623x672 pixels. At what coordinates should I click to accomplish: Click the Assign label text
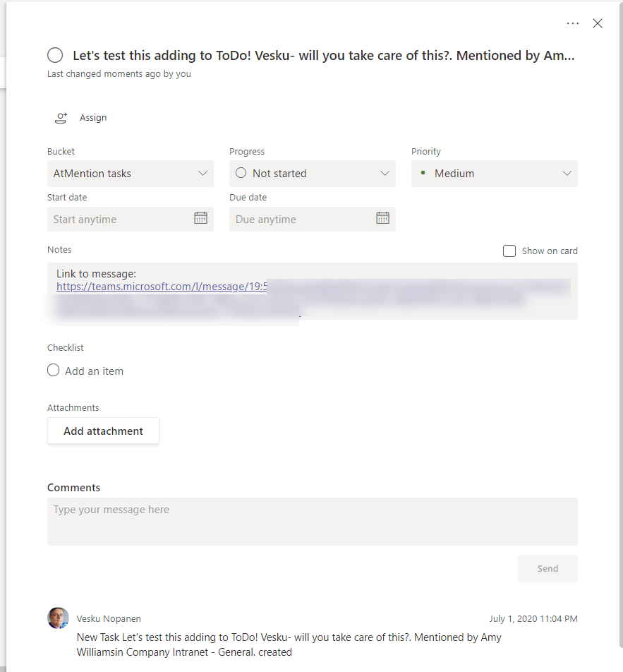coord(93,118)
